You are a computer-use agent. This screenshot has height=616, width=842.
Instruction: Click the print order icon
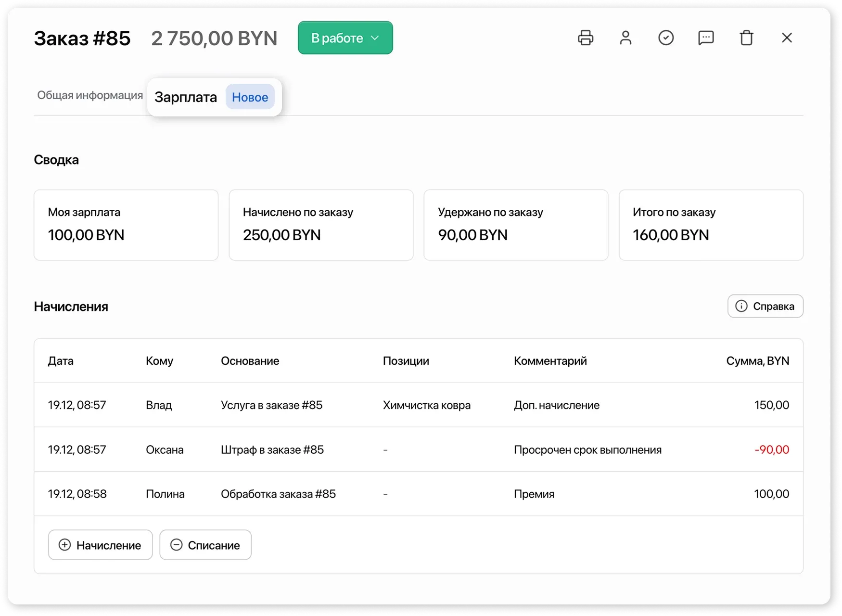click(585, 38)
